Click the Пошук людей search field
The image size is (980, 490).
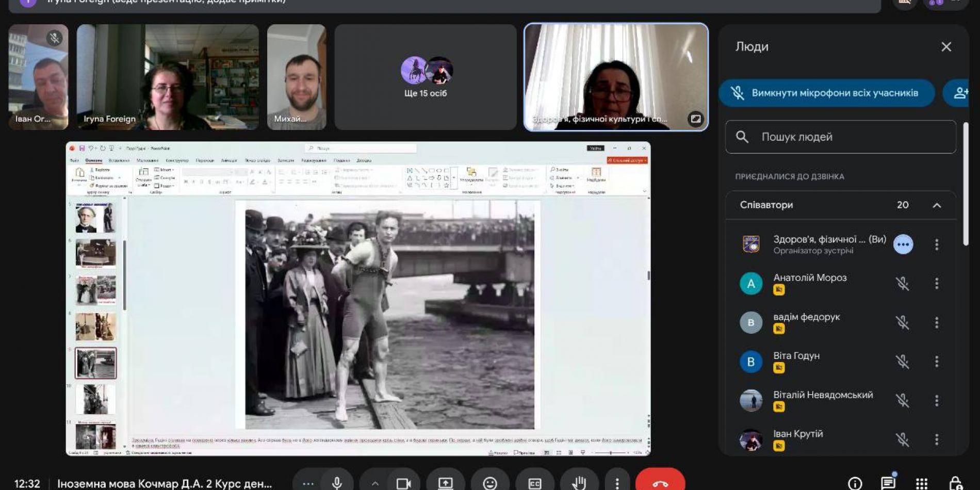tap(846, 137)
